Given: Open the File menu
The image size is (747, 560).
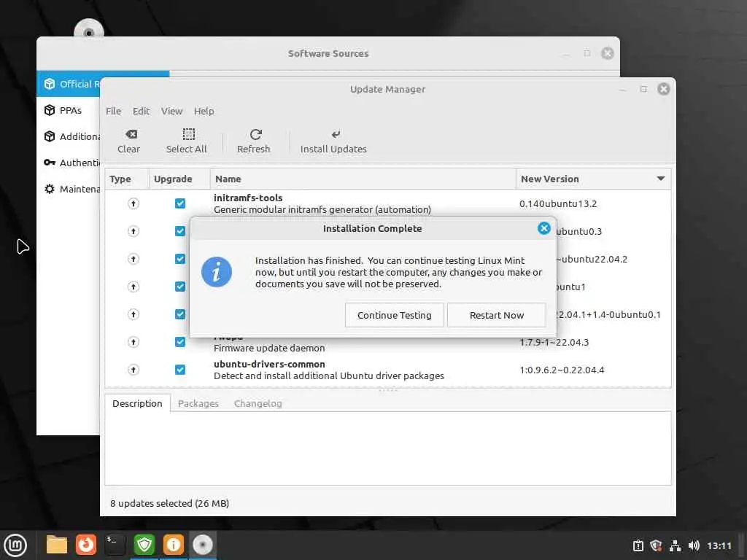Looking at the screenshot, I should [113, 111].
